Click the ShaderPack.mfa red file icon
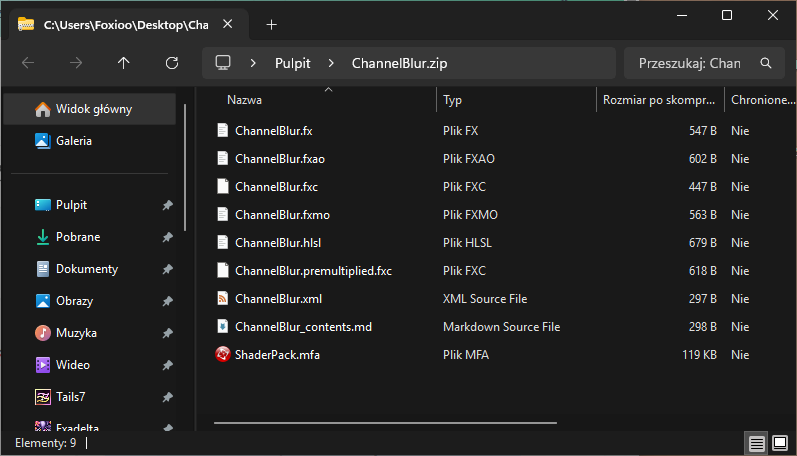Image resolution: width=797 pixels, height=456 pixels. [223, 354]
